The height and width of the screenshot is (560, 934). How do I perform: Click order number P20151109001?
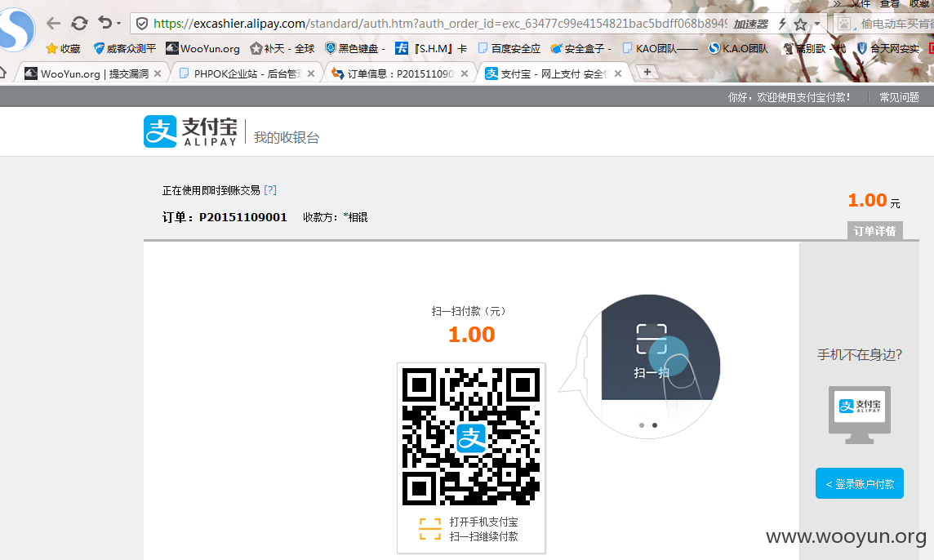pos(243,217)
